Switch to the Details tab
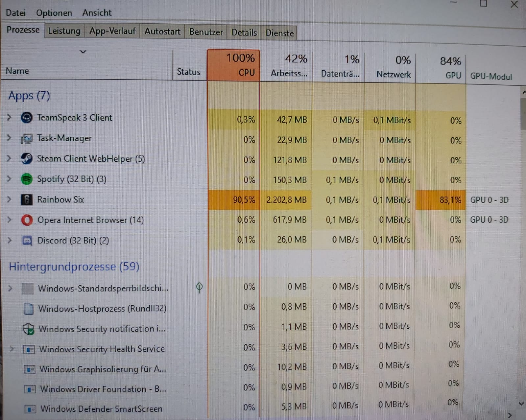526x420 pixels. click(244, 32)
